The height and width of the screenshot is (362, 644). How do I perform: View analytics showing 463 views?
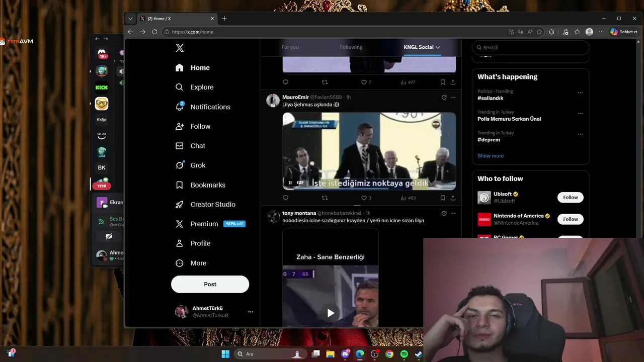coord(408,198)
